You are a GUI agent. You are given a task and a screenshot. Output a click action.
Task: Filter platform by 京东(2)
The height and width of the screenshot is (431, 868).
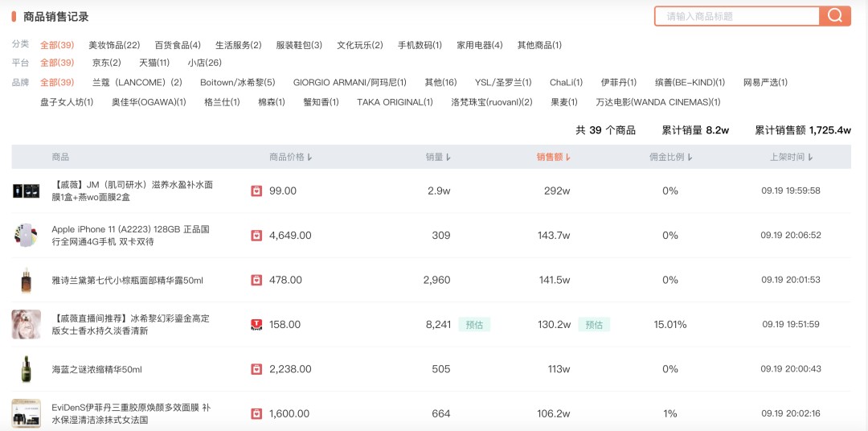(x=106, y=63)
